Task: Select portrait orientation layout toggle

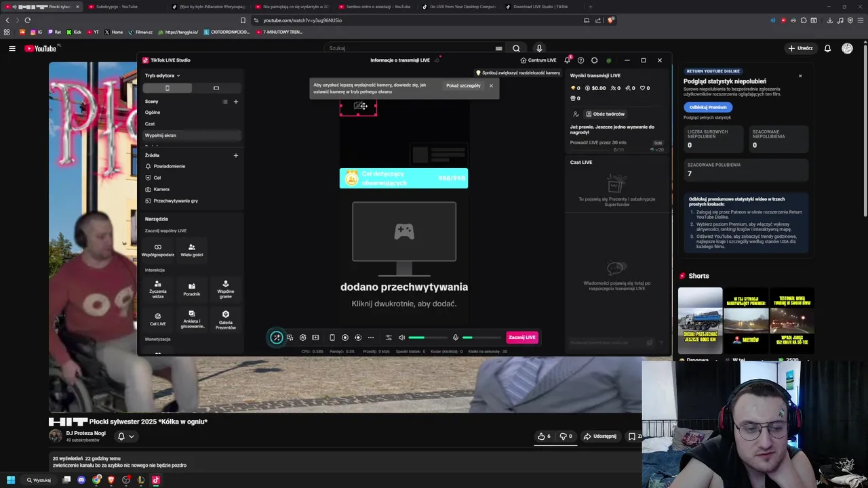Action: [167, 88]
